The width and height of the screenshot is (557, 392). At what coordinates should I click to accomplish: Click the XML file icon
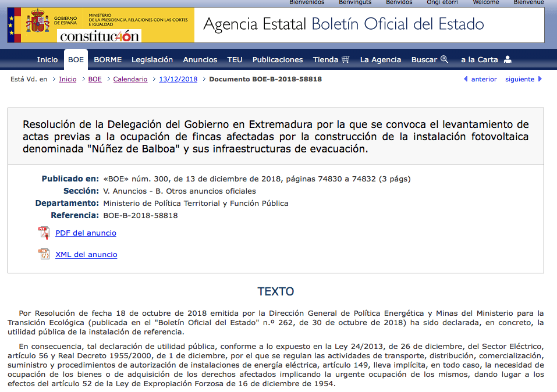44,254
